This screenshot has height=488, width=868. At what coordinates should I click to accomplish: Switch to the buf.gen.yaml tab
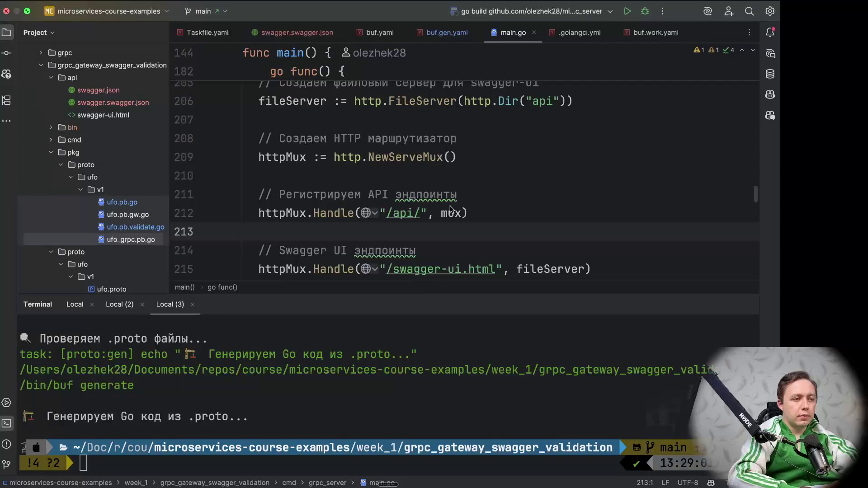(x=447, y=33)
